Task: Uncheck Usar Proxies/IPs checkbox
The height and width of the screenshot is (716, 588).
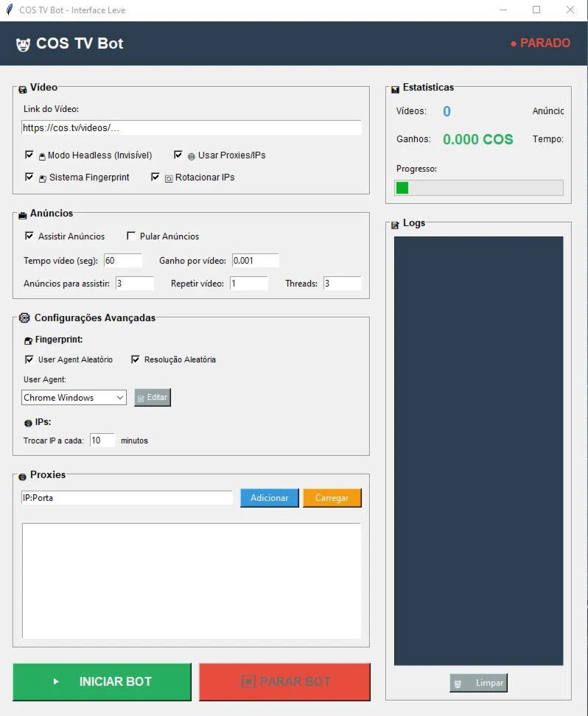Action: (x=178, y=155)
